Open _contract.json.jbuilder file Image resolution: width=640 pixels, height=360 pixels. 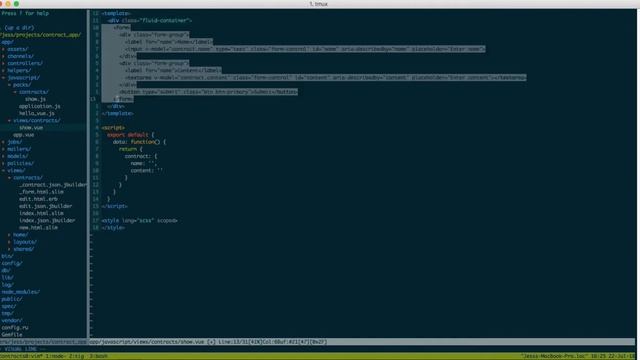[x=53, y=185]
